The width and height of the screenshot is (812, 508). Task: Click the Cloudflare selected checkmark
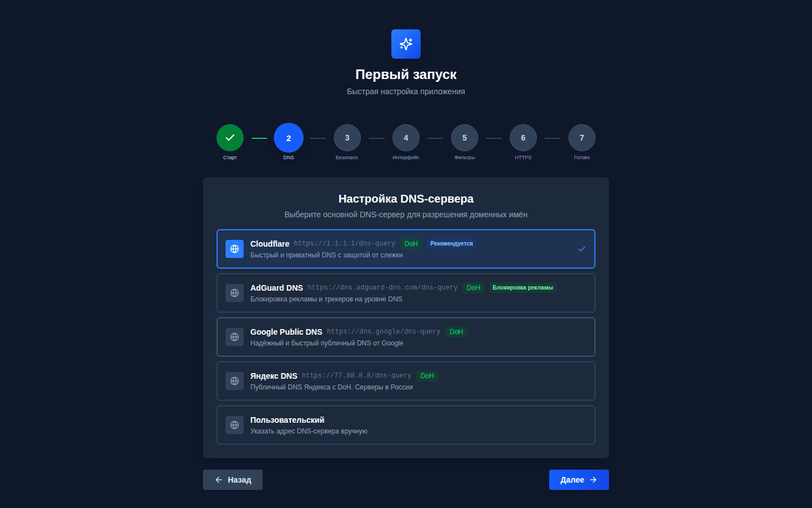(x=582, y=249)
